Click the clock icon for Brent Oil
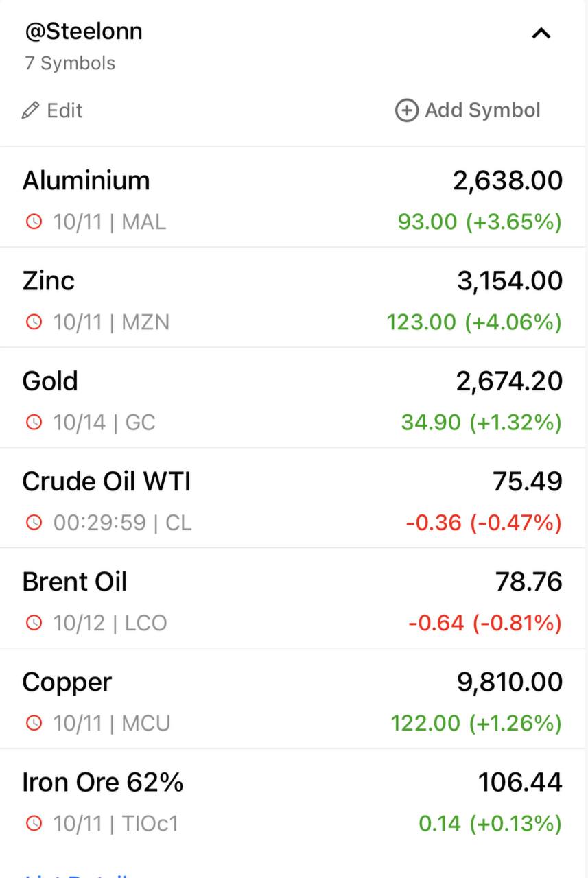588x878 pixels. click(34, 623)
